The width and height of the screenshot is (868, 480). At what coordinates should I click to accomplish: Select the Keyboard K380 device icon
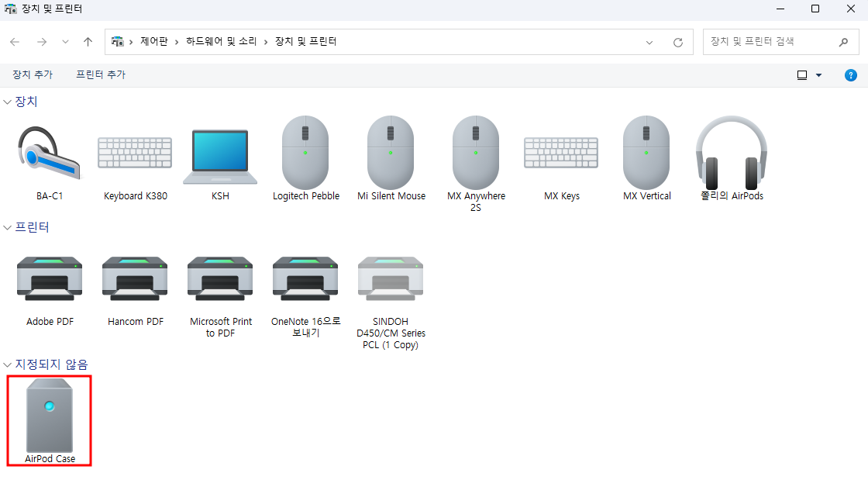pyautogui.click(x=135, y=153)
